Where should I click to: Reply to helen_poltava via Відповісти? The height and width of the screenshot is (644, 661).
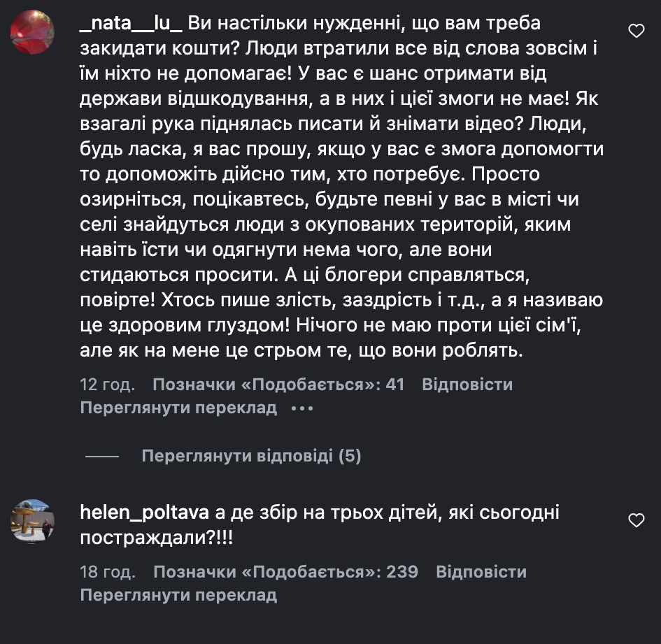(x=481, y=572)
